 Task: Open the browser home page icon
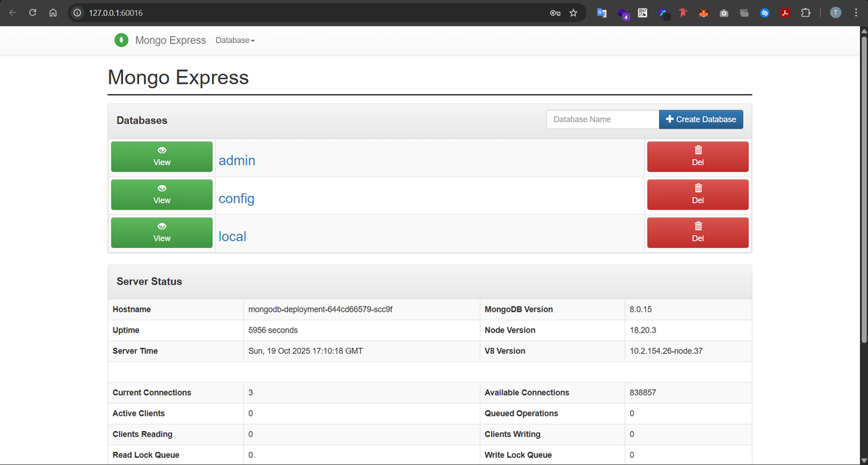pyautogui.click(x=53, y=13)
